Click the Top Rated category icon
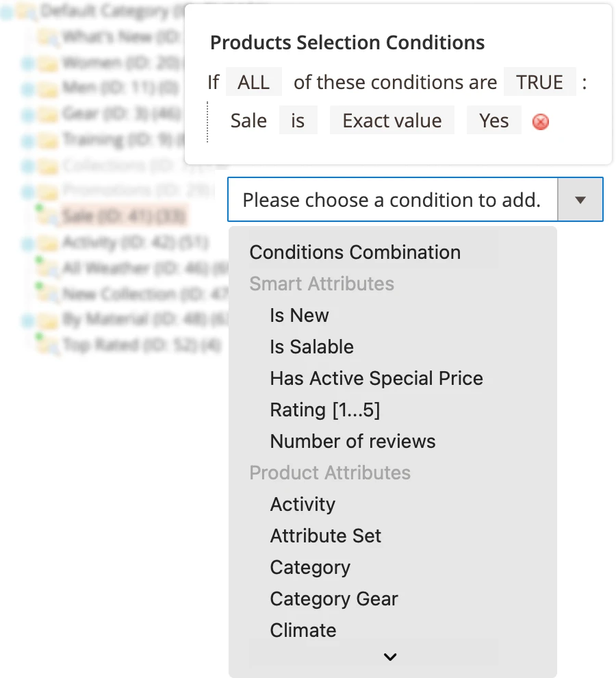This screenshot has height=678, width=616. coord(49,345)
